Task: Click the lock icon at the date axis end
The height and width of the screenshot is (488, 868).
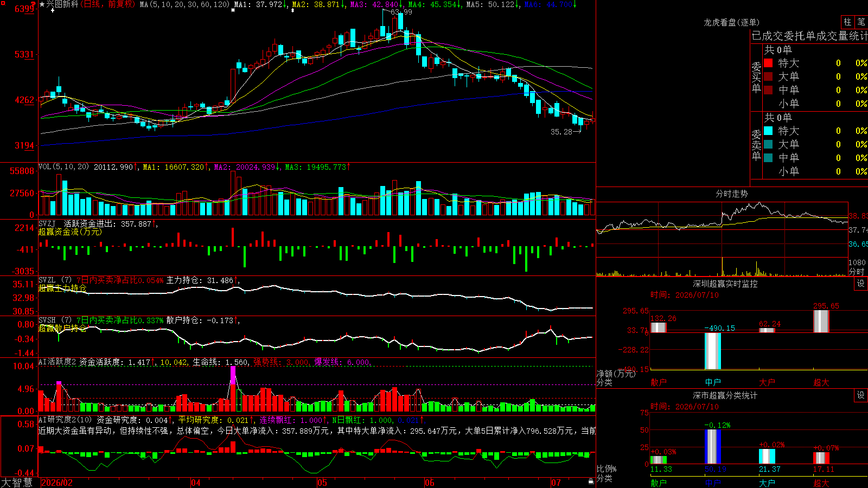Action: (591, 481)
